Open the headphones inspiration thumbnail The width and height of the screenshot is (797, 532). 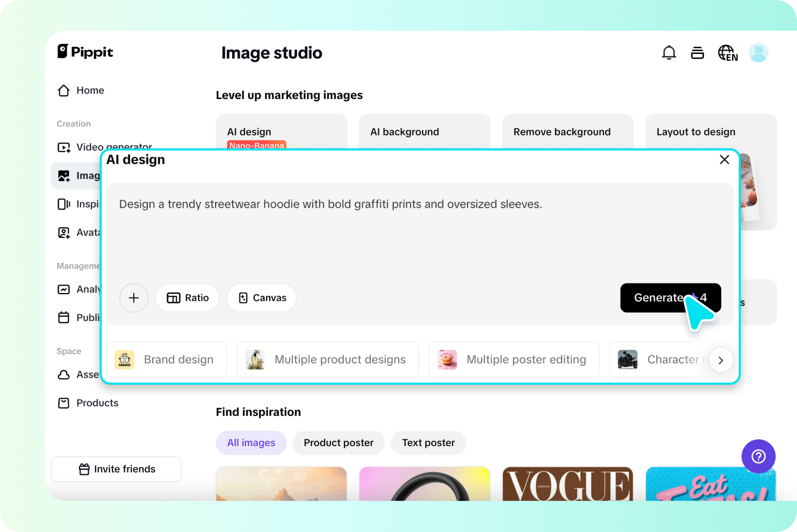click(424, 484)
